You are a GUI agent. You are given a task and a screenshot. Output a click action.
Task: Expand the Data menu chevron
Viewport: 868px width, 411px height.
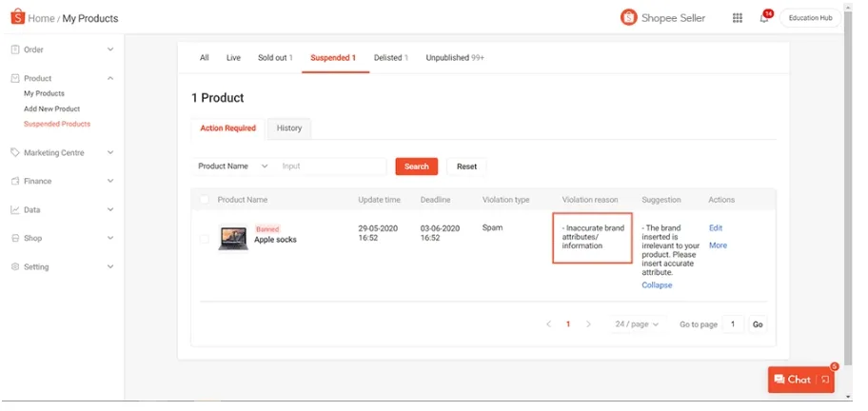pyautogui.click(x=110, y=209)
